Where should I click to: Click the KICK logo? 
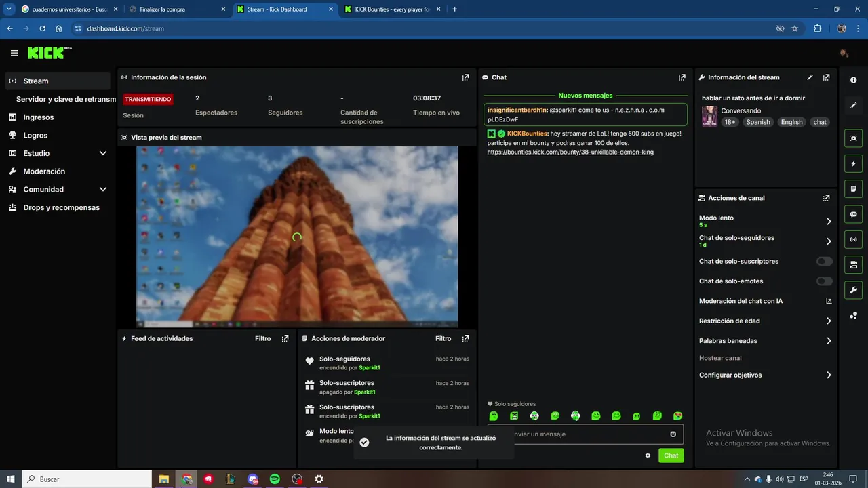point(49,53)
